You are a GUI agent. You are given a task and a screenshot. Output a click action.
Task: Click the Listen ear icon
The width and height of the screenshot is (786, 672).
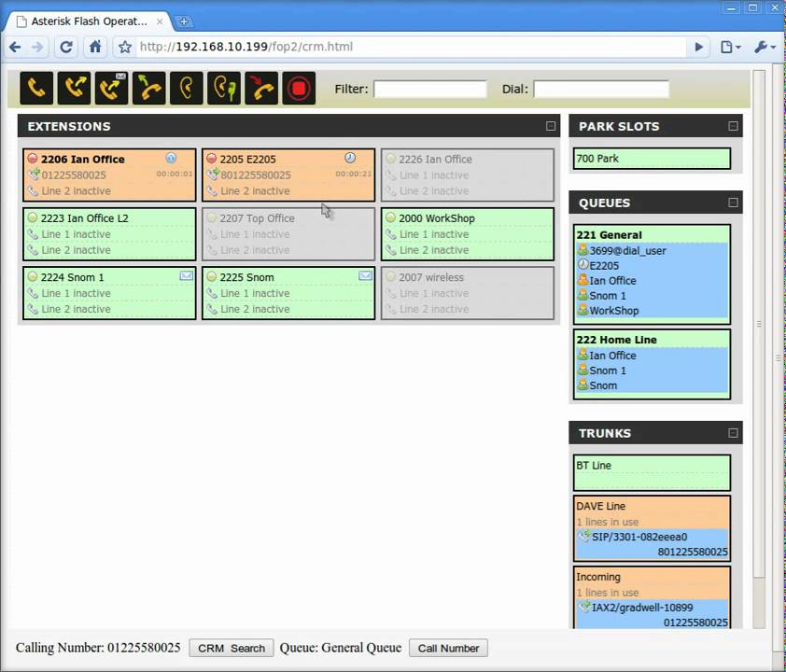tap(187, 89)
